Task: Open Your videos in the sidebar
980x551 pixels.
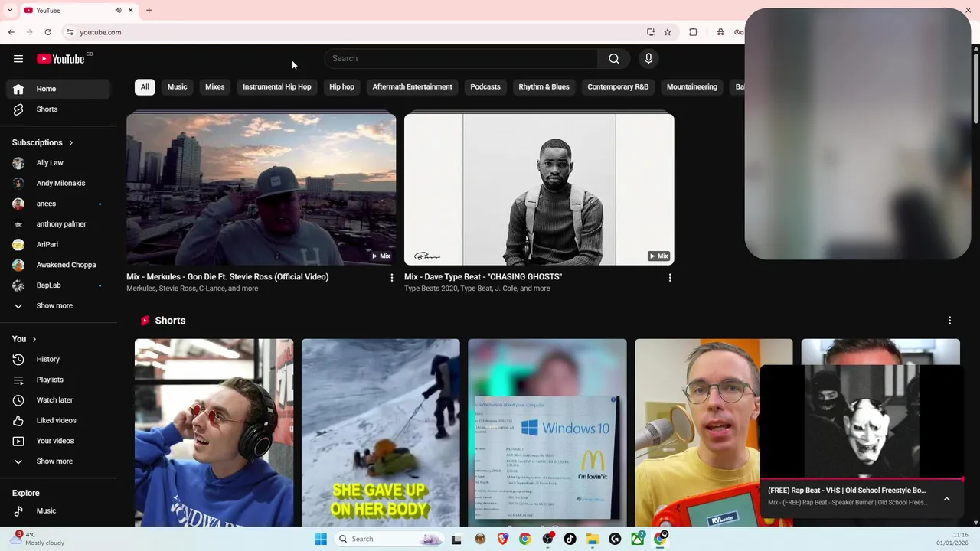Action: pos(59,441)
